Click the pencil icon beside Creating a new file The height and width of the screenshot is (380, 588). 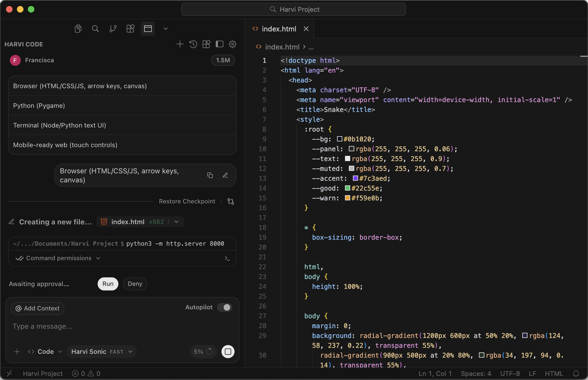click(11, 222)
